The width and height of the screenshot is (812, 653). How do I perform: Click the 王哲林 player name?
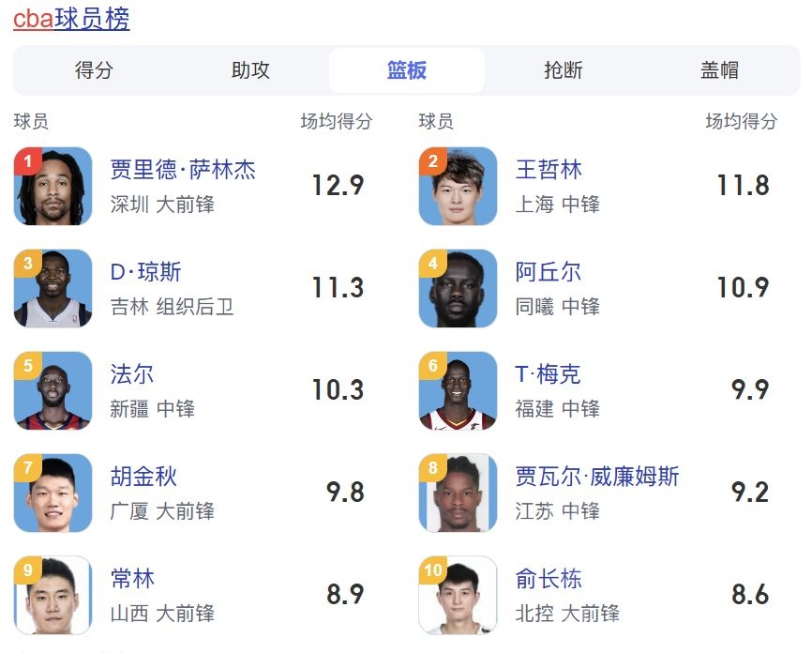click(549, 170)
